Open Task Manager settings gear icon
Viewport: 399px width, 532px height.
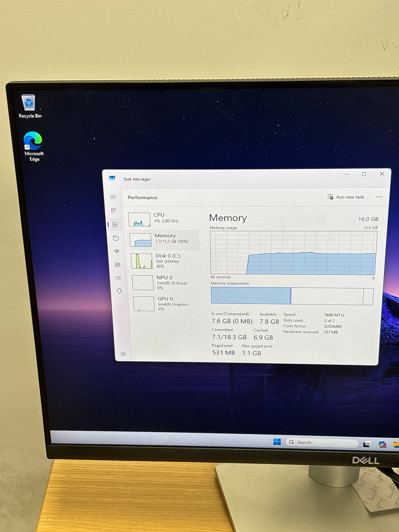(x=123, y=354)
